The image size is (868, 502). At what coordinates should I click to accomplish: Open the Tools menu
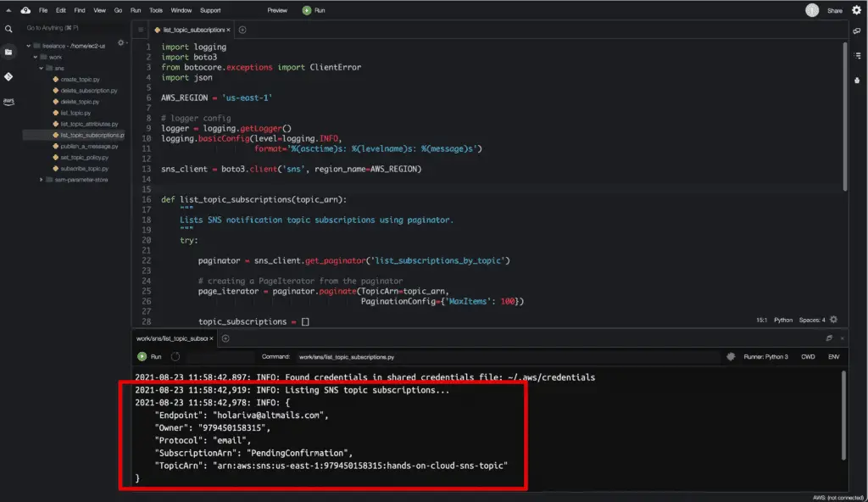click(156, 10)
